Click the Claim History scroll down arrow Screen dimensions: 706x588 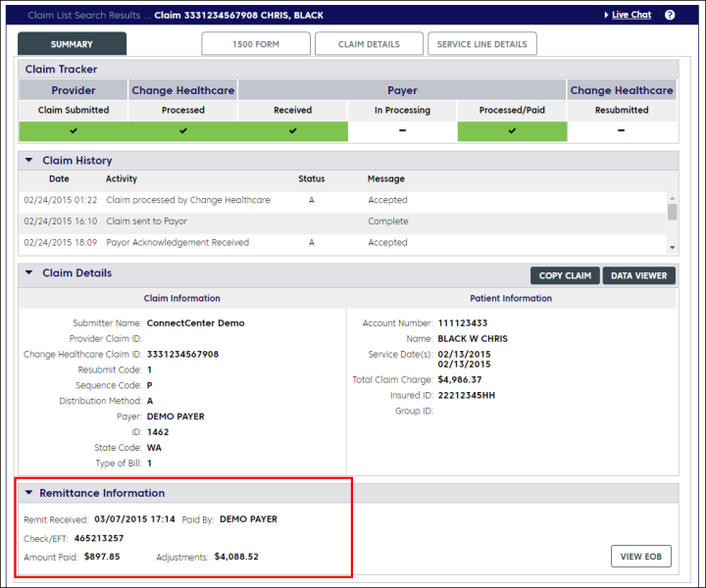coord(673,247)
